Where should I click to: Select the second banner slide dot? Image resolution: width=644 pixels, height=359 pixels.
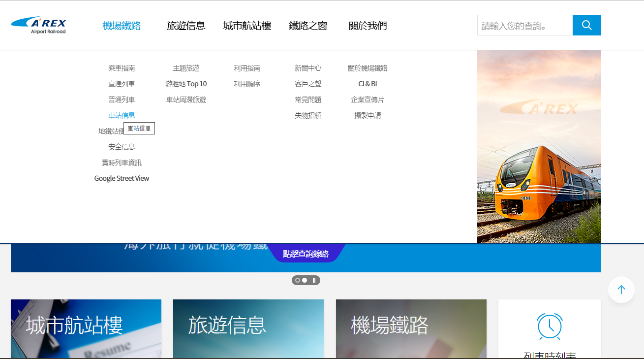coord(305,280)
